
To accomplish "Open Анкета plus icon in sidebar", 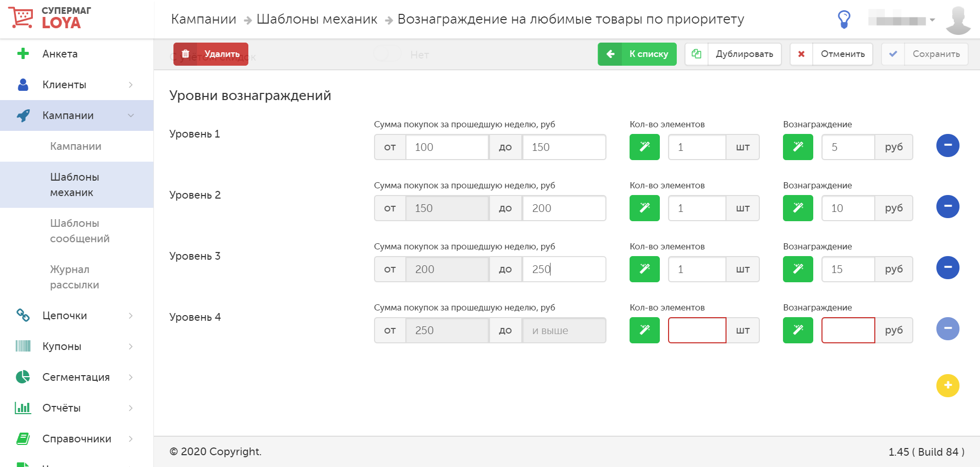I will (x=23, y=54).
